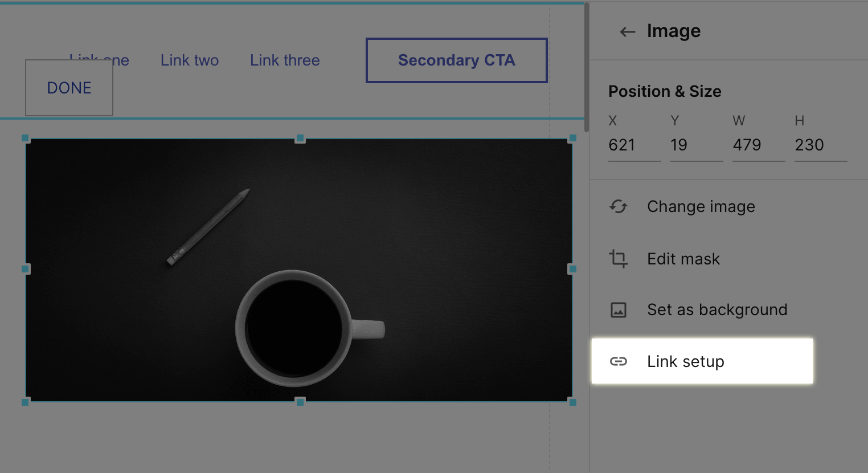Open Change image option
This screenshot has height=473, width=868.
coord(702,206)
